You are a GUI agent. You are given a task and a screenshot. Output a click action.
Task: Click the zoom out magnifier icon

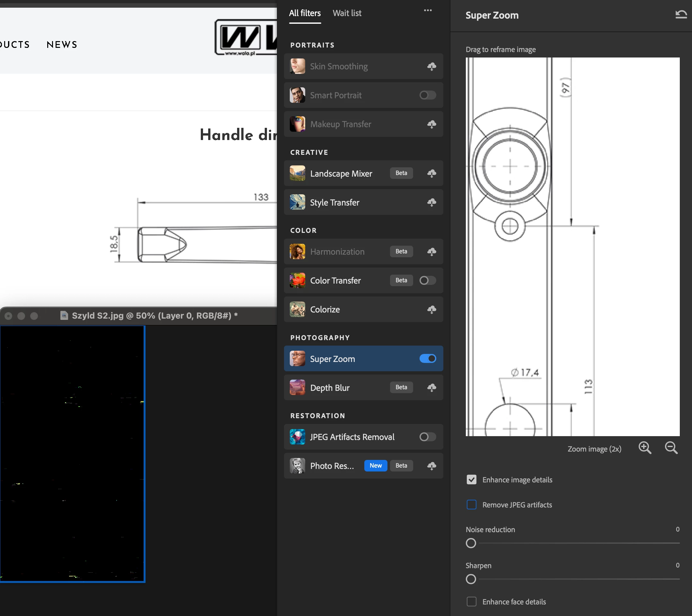[x=671, y=448]
